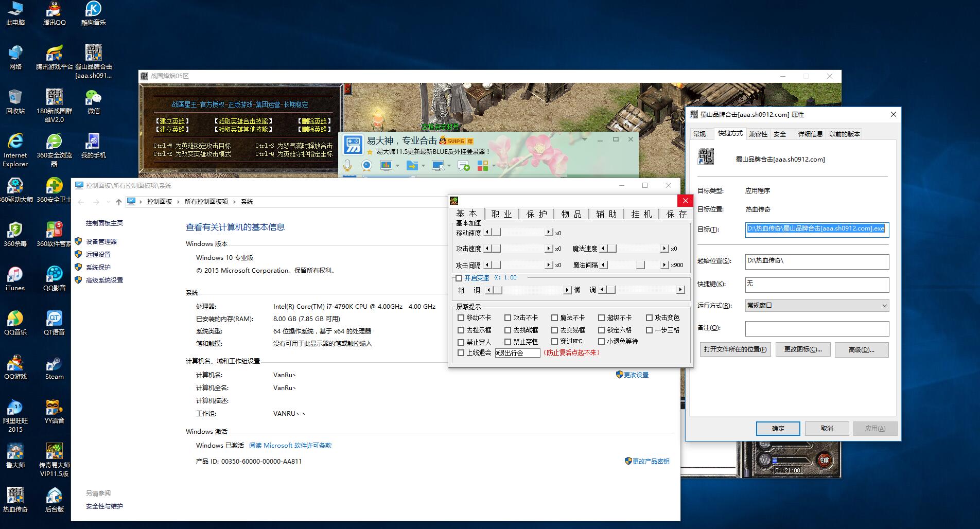Expand dropdown arrow next to presentation icon
This screenshot has width=980, height=529.
[x=397, y=166]
